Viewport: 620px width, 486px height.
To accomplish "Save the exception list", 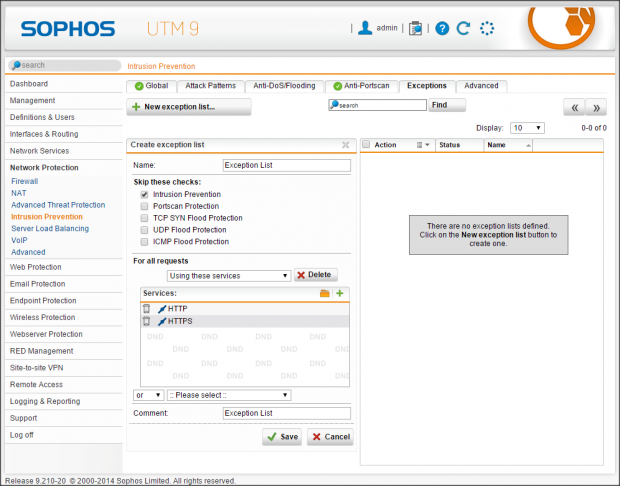I will click(x=282, y=437).
